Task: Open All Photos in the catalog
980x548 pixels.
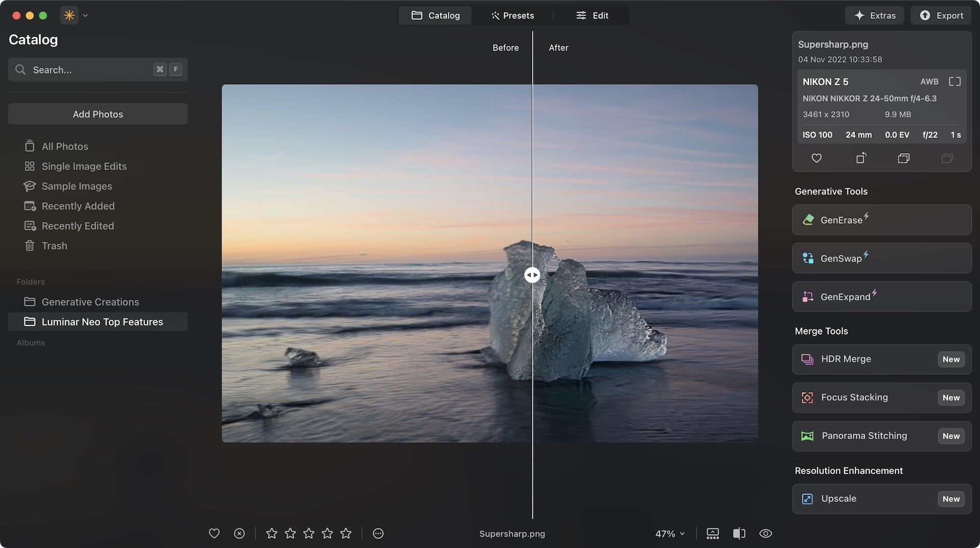Action: click(x=65, y=147)
